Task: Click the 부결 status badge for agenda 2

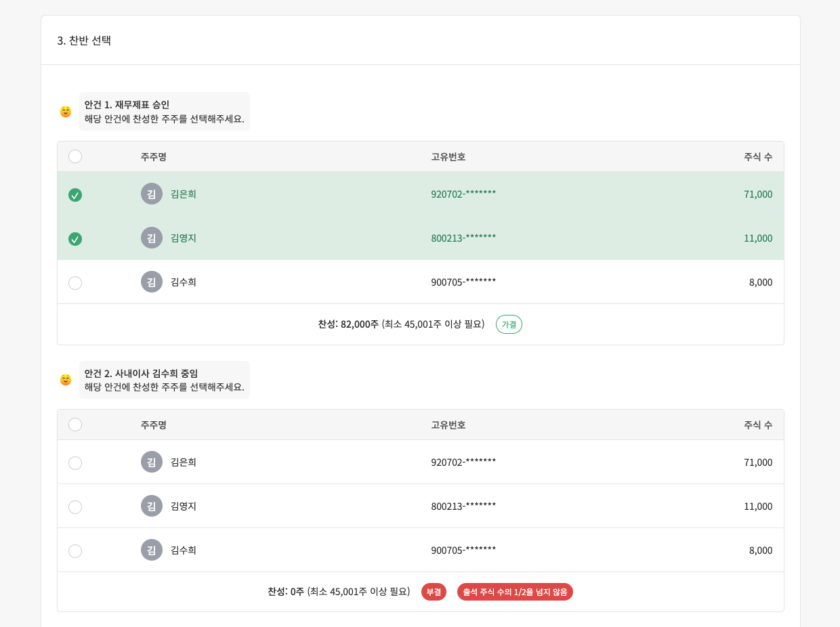Action: 434,591
